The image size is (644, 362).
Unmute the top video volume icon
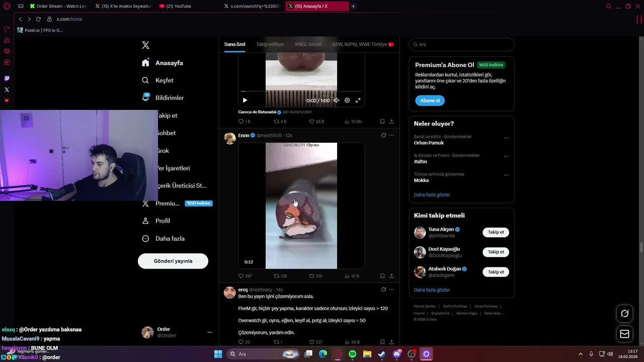click(336, 101)
